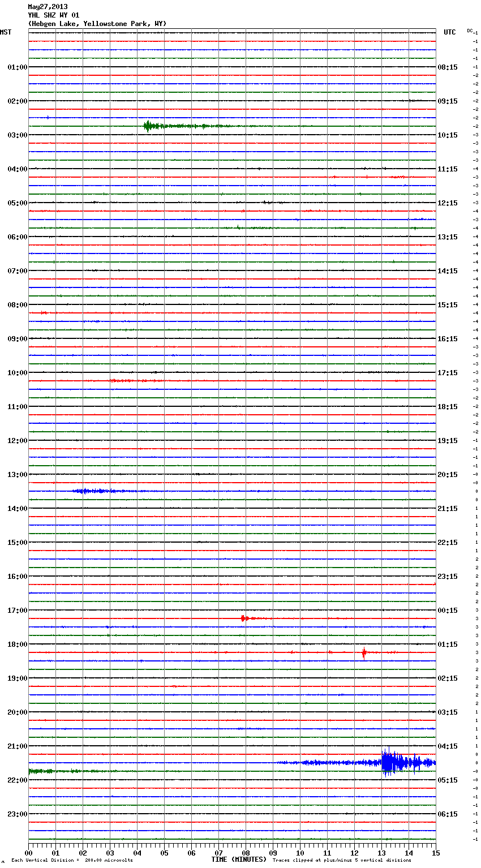Viewport: 481px width, 868px height.
Task: Select the 05:00 MST hour label
Action: point(17,203)
